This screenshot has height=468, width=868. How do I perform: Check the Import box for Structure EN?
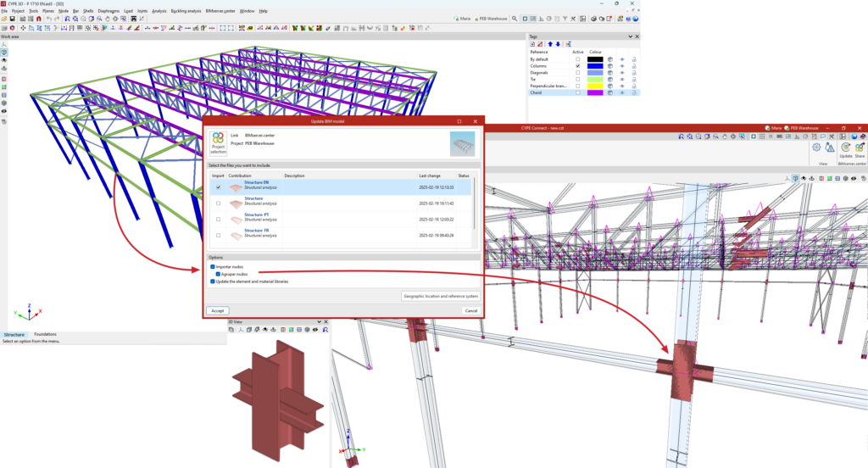tap(218, 187)
